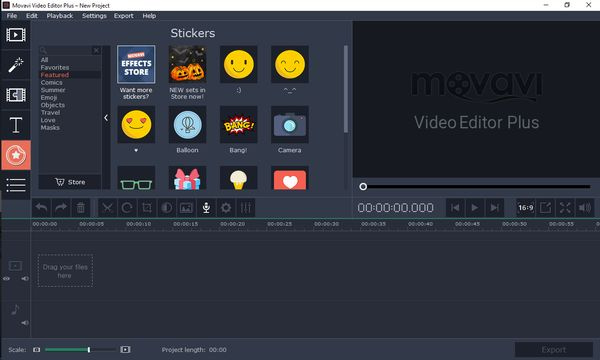This screenshot has width=600, height=360.
Task: Select the Halloween pumpkins sticker set
Action: pyautogui.click(x=187, y=65)
